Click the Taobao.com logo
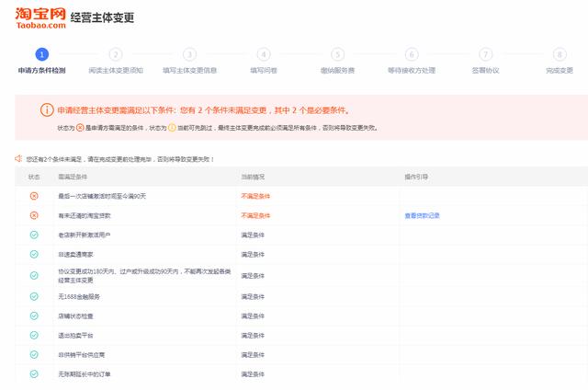The width and height of the screenshot is (588, 390). 40,17
